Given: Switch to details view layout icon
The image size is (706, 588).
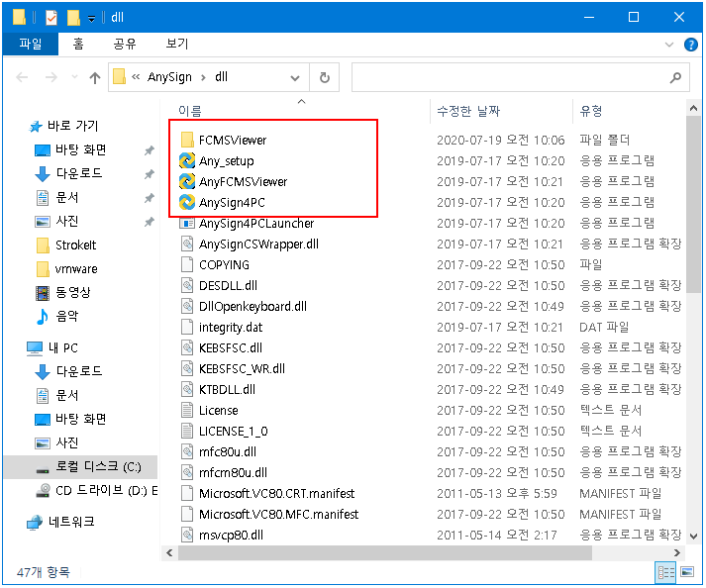Looking at the screenshot, I should click(x=666, y=572).
